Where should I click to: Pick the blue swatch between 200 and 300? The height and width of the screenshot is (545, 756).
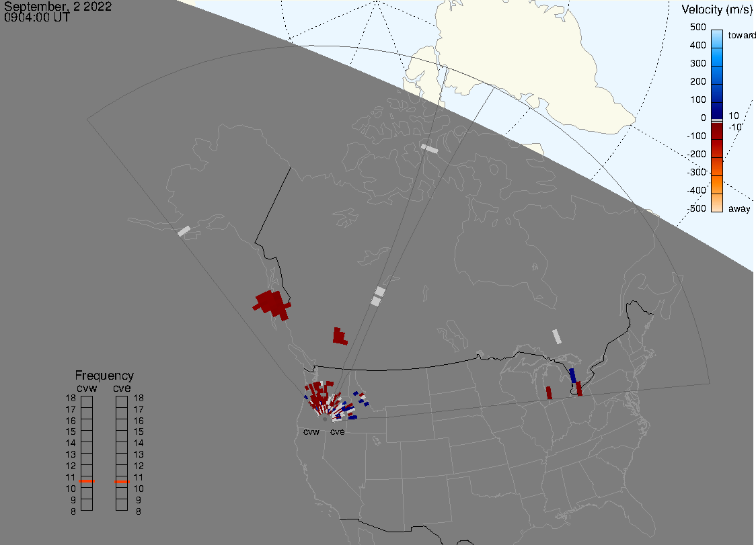pos(717,75)
